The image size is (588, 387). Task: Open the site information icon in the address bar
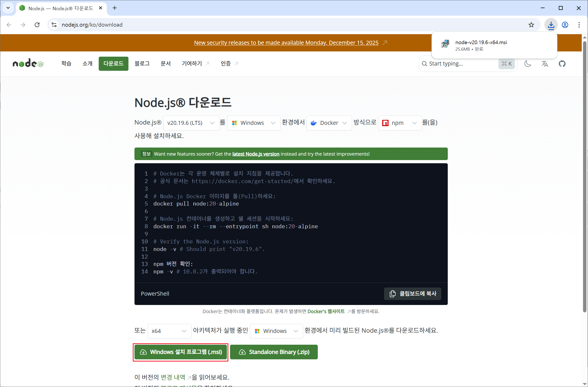pyautogui.click(x=54, y=25)
